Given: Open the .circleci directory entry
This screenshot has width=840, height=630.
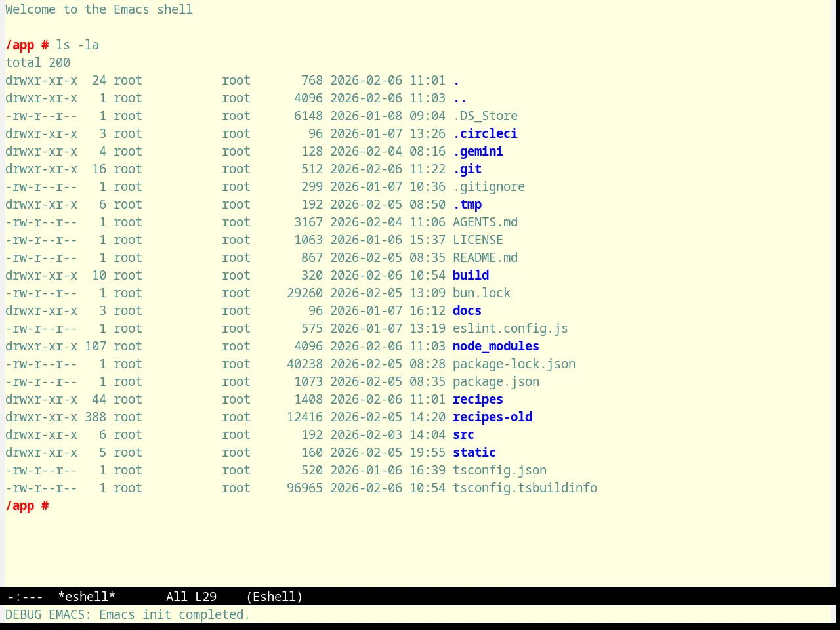Looking at the screenshot, I should coord(485,134).
